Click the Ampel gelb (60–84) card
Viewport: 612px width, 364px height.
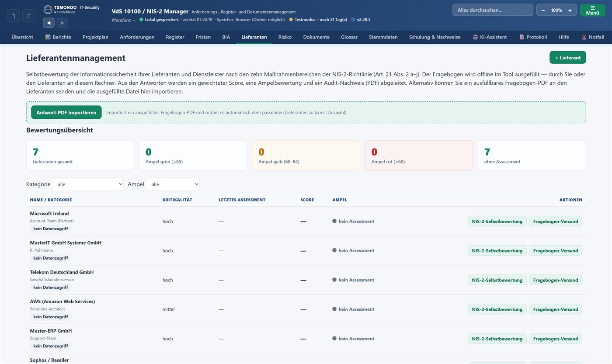306,155
